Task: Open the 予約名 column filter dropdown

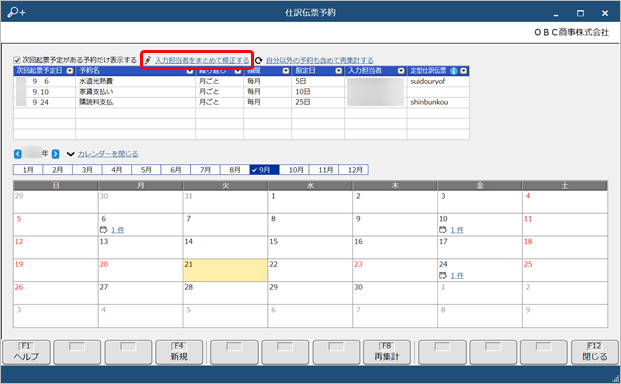Action: [190, 71]
